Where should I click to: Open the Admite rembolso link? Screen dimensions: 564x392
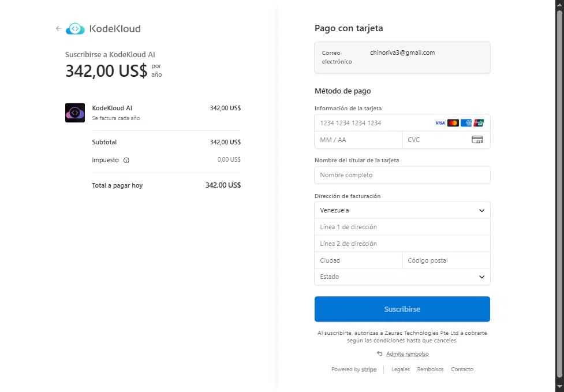(407, 354)
